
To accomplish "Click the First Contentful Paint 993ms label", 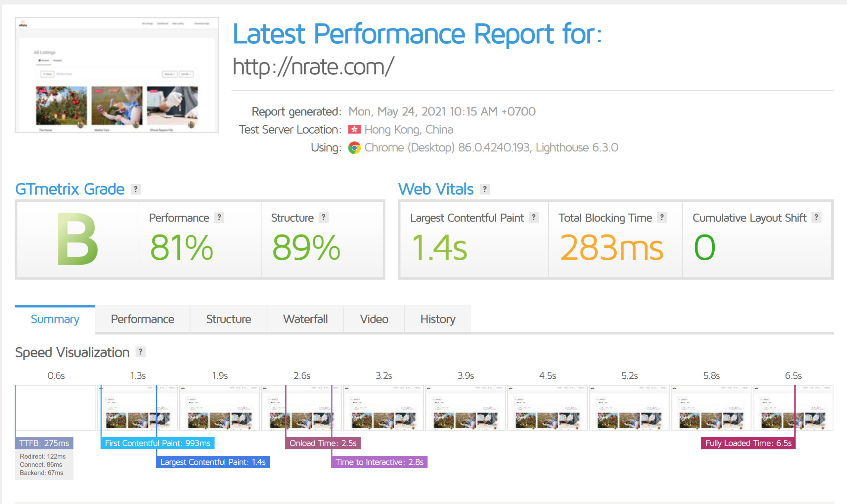I will tap(157, 443).
